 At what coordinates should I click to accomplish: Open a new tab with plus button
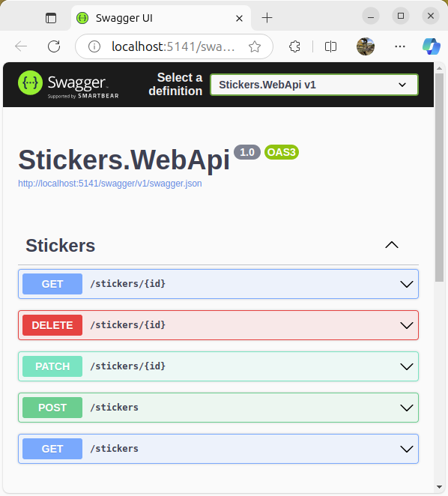pos(267,18)
